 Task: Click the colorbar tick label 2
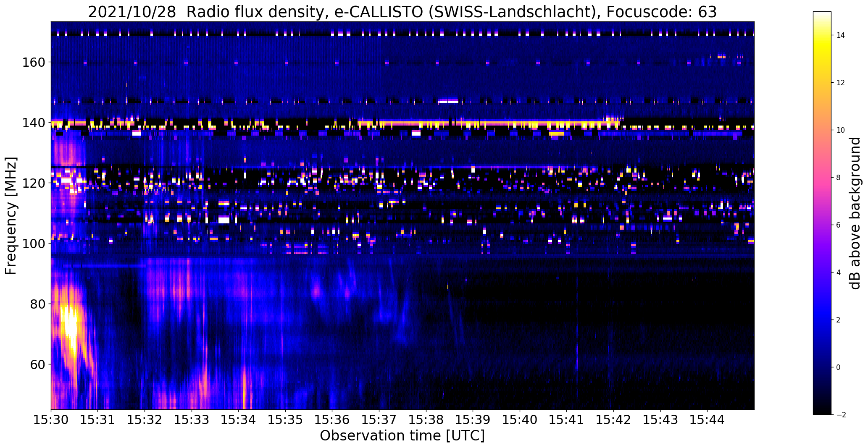pos(839,320)
